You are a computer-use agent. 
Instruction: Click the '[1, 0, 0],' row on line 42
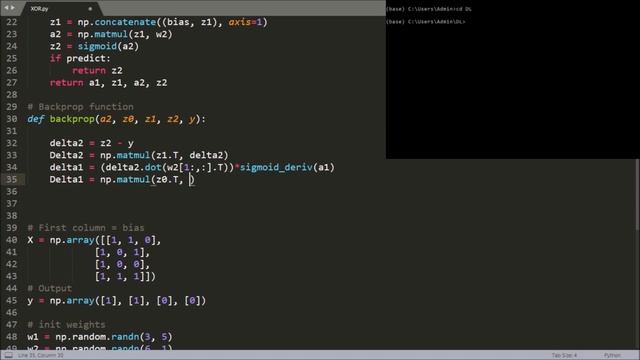122,264
